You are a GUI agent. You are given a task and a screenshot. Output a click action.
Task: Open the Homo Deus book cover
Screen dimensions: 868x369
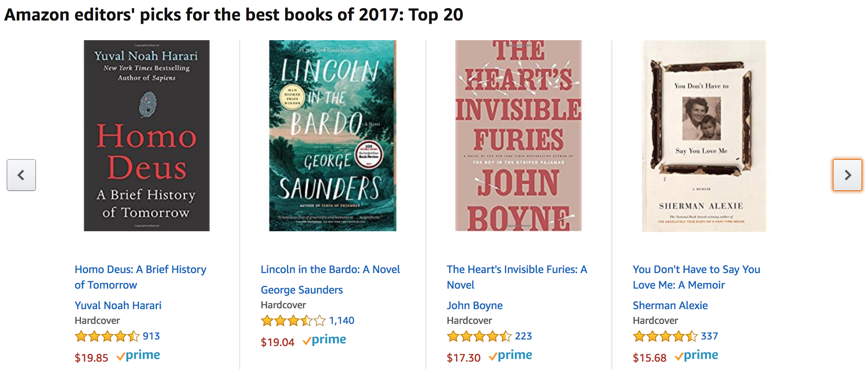(x=147, y=136)
